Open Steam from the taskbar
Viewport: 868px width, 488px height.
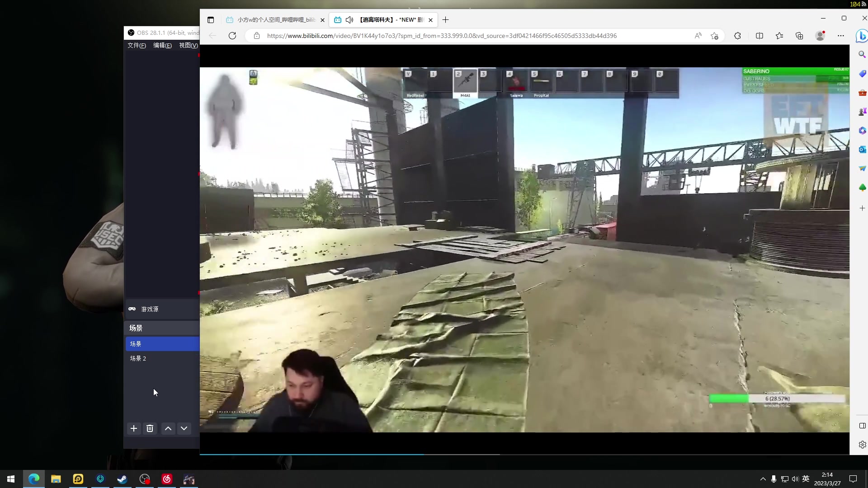point(123,479)
